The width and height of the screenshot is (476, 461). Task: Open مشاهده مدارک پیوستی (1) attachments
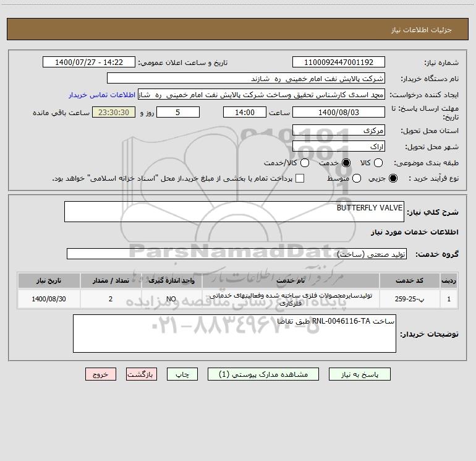point(263,374)
